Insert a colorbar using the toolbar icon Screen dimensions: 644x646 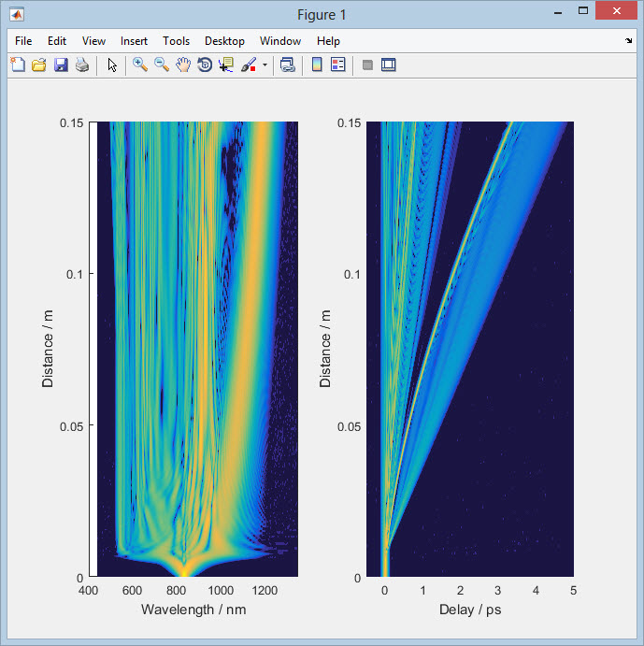click(x=317, y=65)
